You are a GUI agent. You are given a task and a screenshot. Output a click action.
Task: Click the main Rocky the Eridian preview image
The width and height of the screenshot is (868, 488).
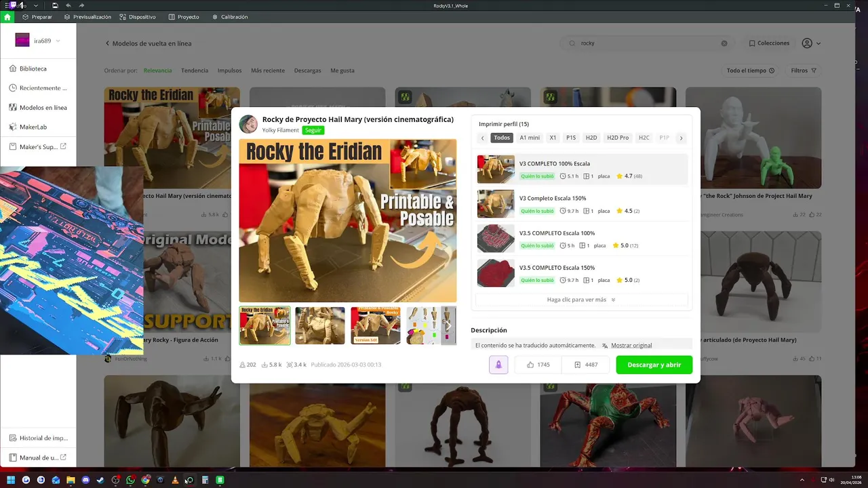(x=348, y=220)
